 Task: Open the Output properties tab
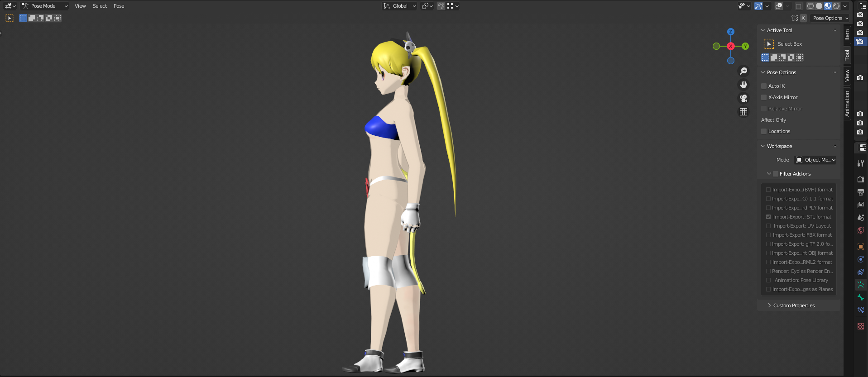click(x=861, y=192)
